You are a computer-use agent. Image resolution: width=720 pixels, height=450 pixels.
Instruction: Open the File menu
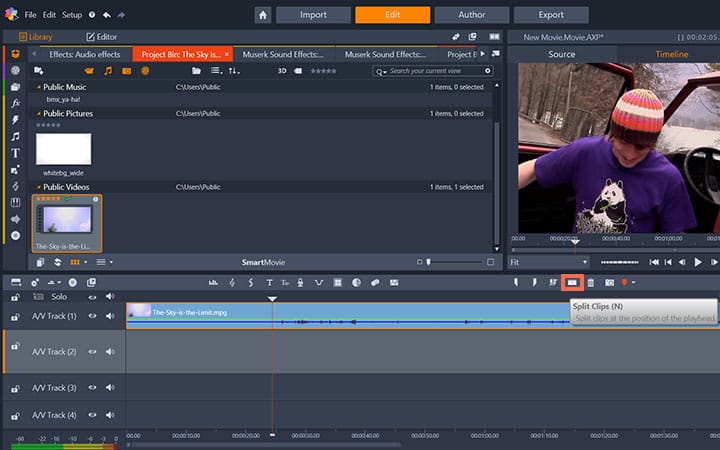tap(30, 15)
